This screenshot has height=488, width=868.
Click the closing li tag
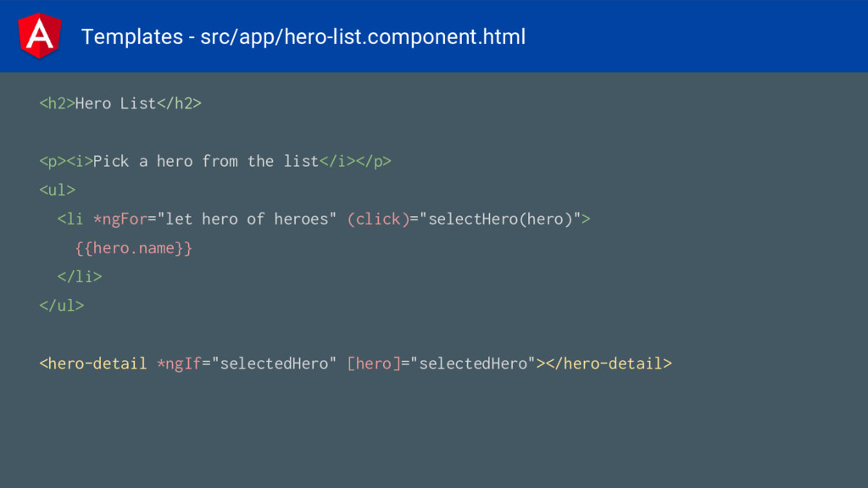[80, 277]
